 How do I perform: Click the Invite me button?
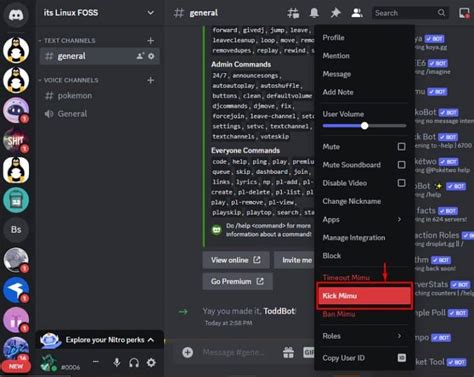pyautogui.click(x=294, y=260)
